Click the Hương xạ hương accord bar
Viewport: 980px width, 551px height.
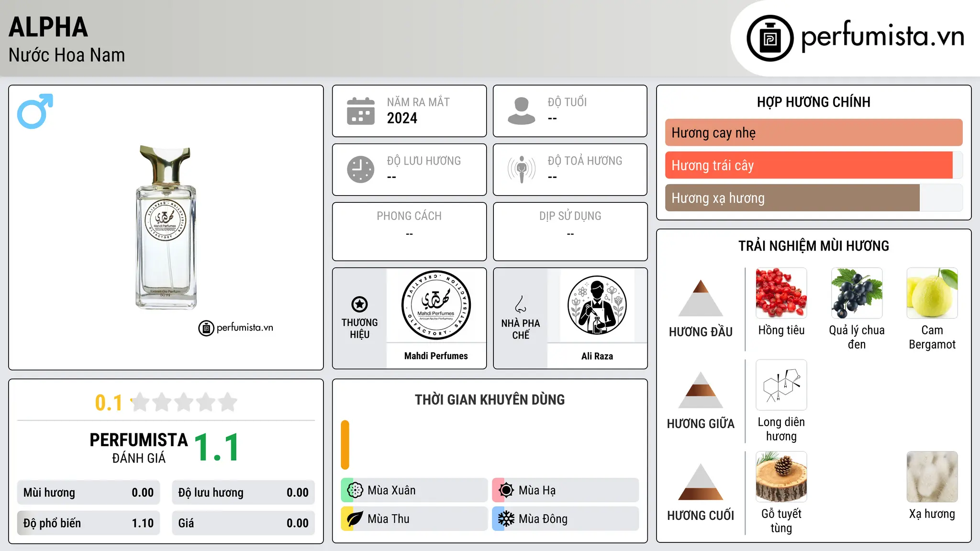coord(813,198)
